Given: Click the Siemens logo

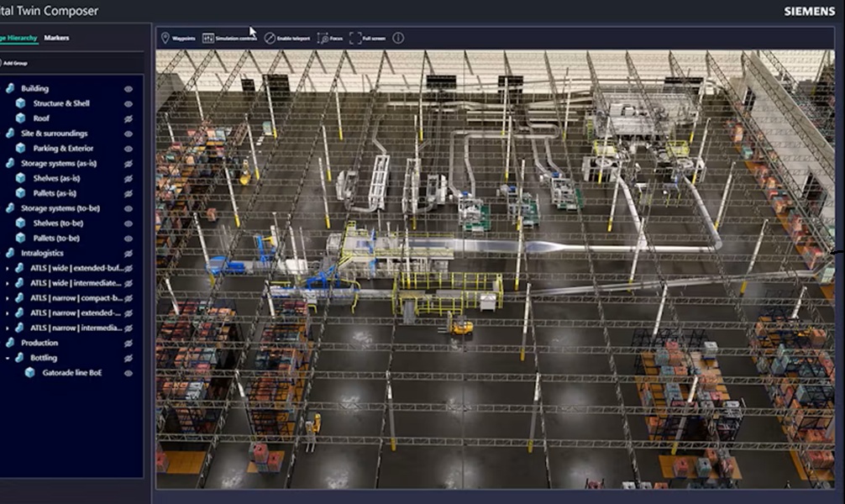Looking at the screenshot, I should click(x=809, y=12).
